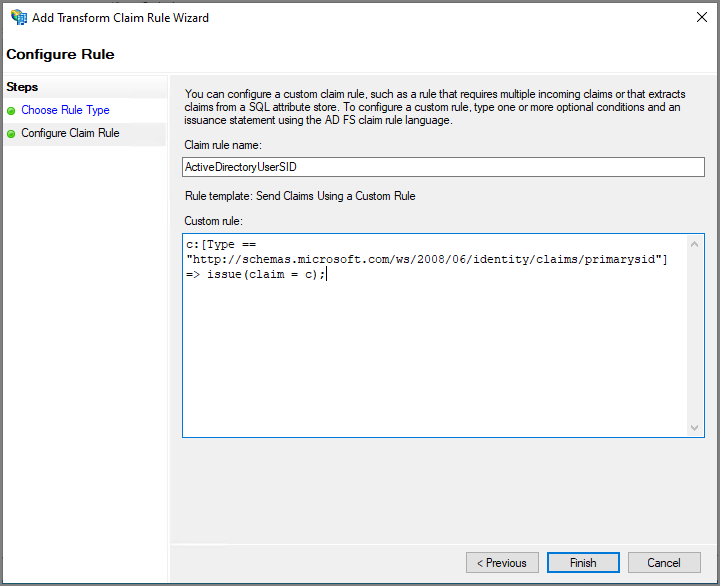
Task: Click the Claim rule name field
Action: pos(443,167)
